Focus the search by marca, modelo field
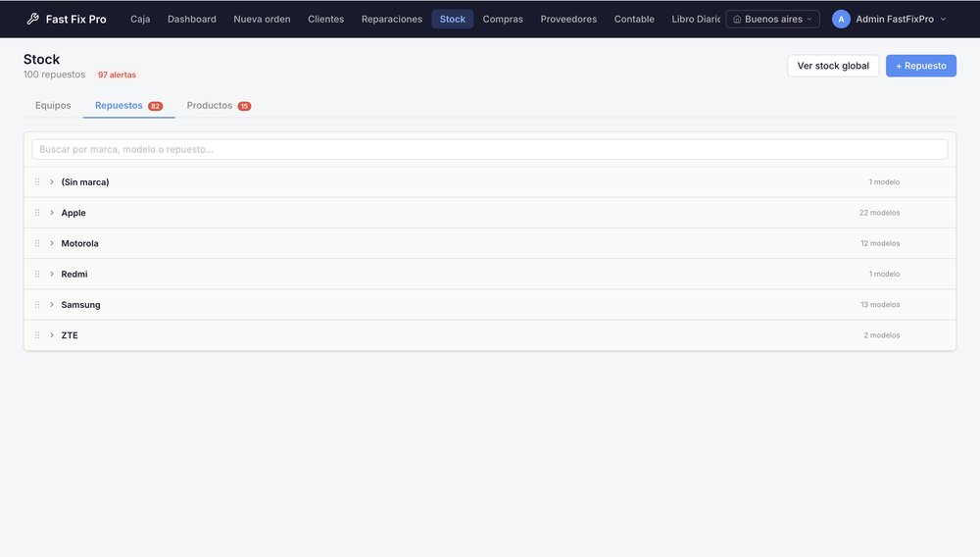 [489, 149]
